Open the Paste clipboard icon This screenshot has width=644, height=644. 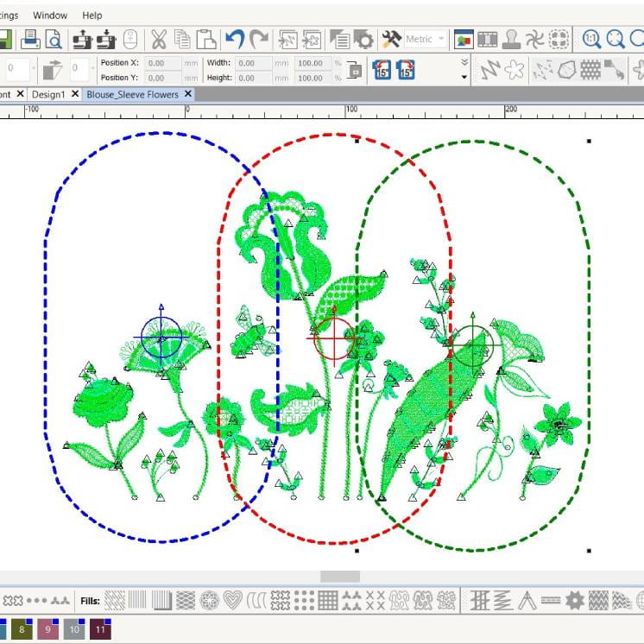[205, 39]
